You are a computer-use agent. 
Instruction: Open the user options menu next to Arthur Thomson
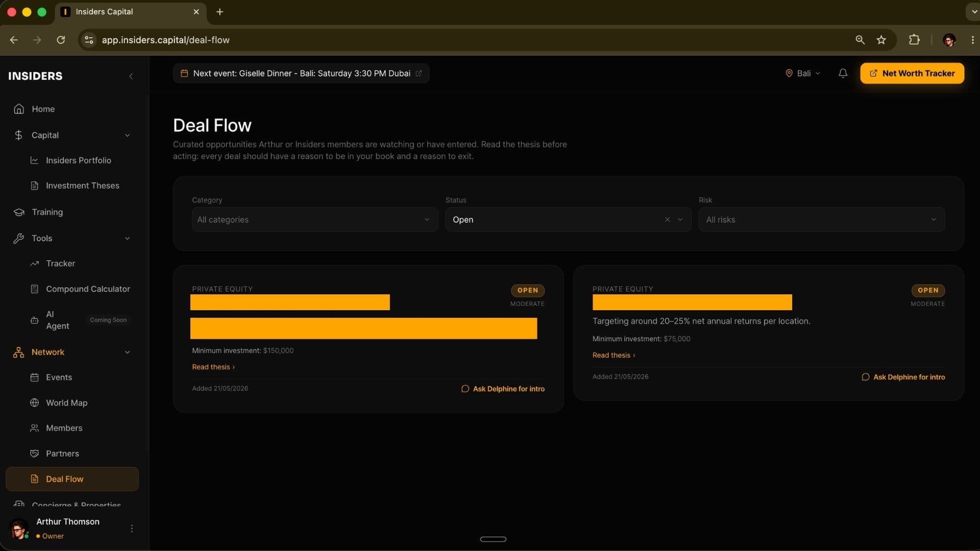pyautogui.click(x=132, y=529)
